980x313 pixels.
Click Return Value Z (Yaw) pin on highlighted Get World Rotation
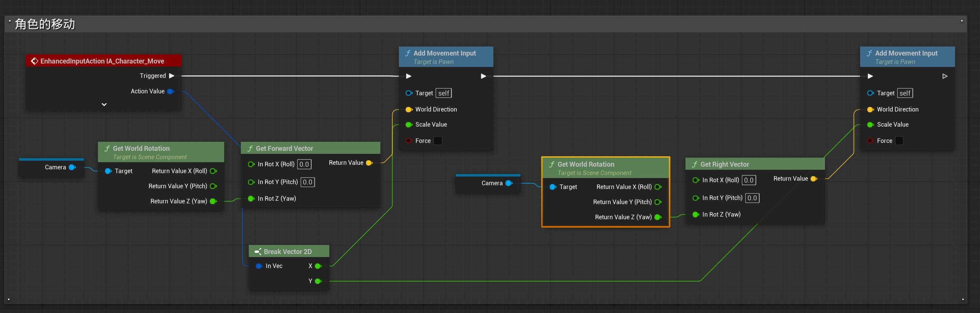658,217
